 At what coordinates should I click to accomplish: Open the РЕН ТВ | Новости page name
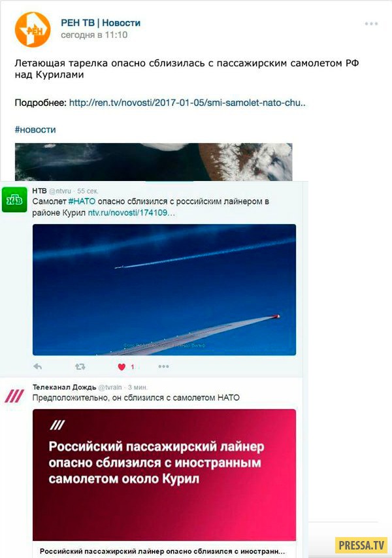click(x=101, y=23)
